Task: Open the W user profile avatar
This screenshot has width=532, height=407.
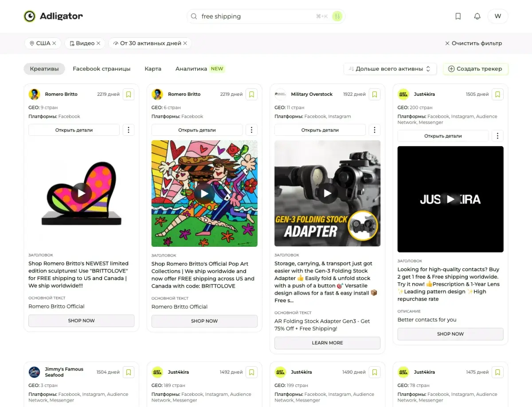Action: pyautogui.click(x=498, y=16)
